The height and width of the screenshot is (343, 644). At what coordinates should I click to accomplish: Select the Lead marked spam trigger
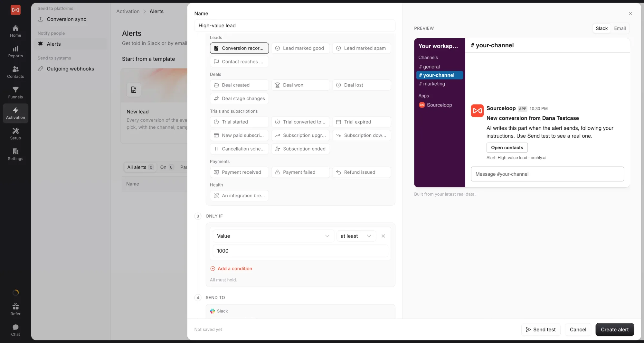click(x=361, y=48)
